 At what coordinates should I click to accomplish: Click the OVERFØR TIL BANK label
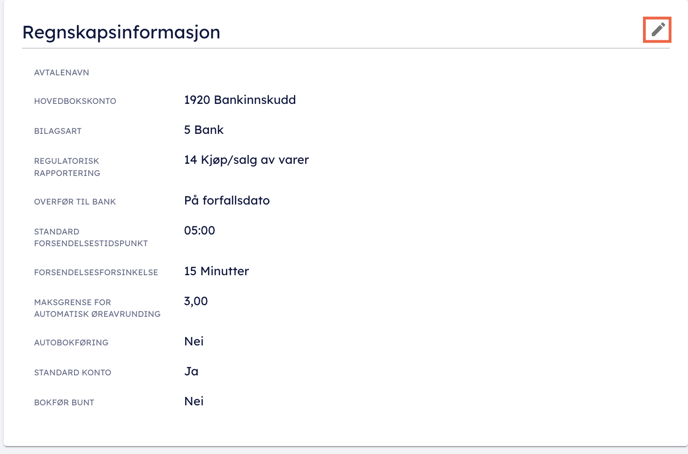[x=75, y=202]
